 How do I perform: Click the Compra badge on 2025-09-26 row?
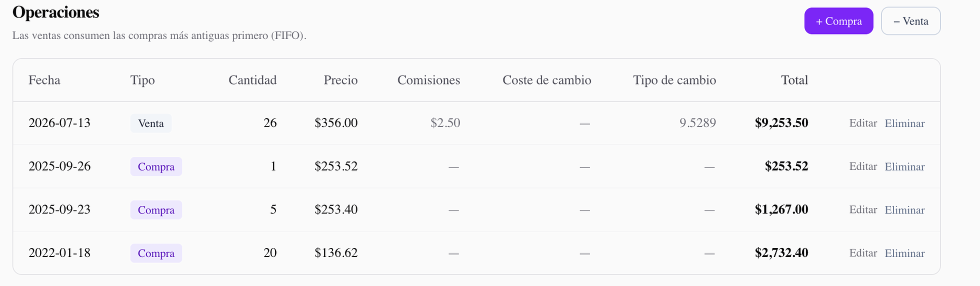[156, 166]
